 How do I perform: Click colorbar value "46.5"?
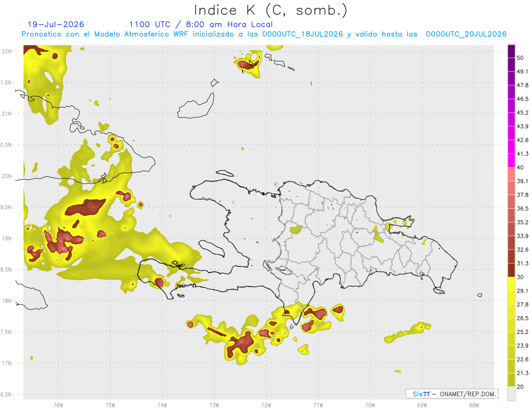pos(523,99)
